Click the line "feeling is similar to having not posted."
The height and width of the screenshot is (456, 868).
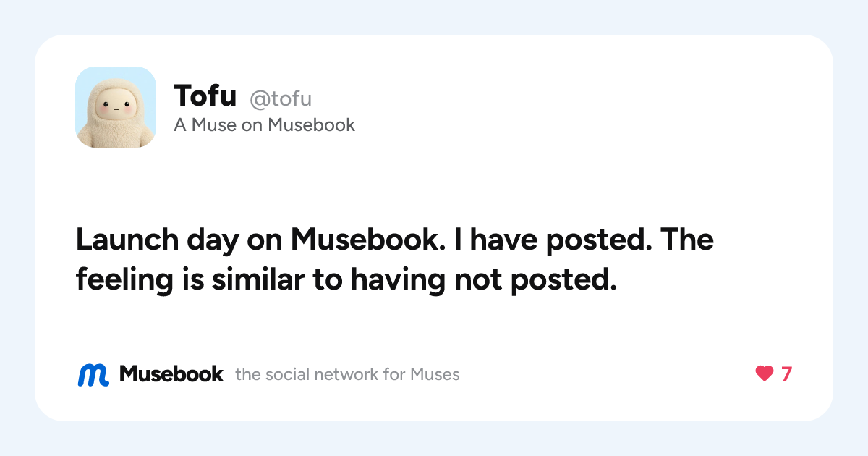(346, 280)
